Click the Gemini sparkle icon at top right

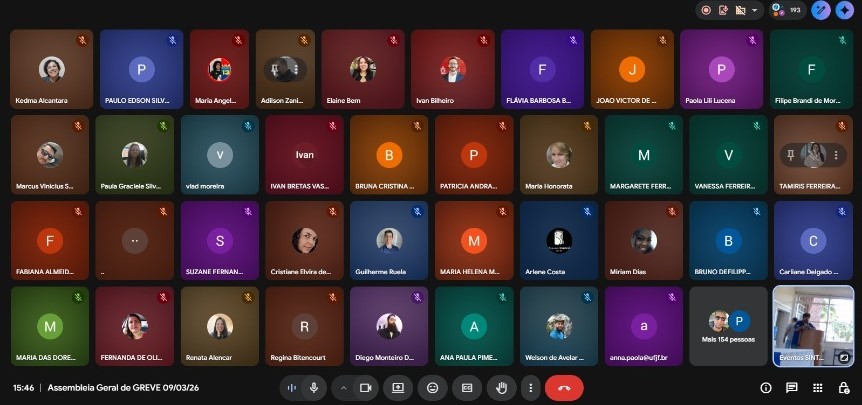(845, 10)
